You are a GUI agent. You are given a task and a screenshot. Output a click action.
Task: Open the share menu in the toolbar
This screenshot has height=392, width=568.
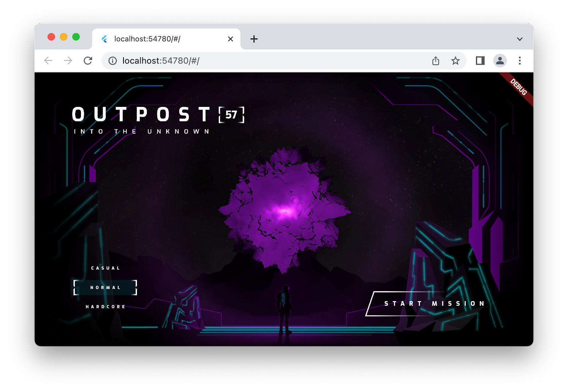pyautogui.click(x=436, y=60)
